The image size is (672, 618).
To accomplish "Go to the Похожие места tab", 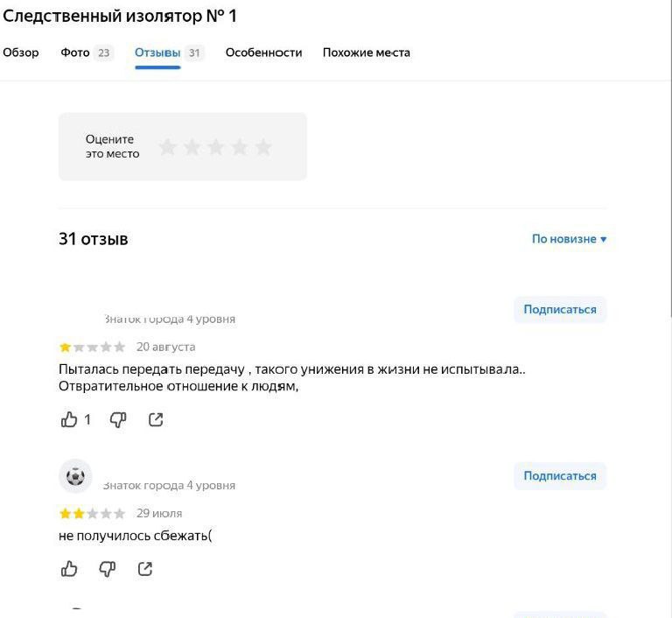I will [x=366, y=53].
